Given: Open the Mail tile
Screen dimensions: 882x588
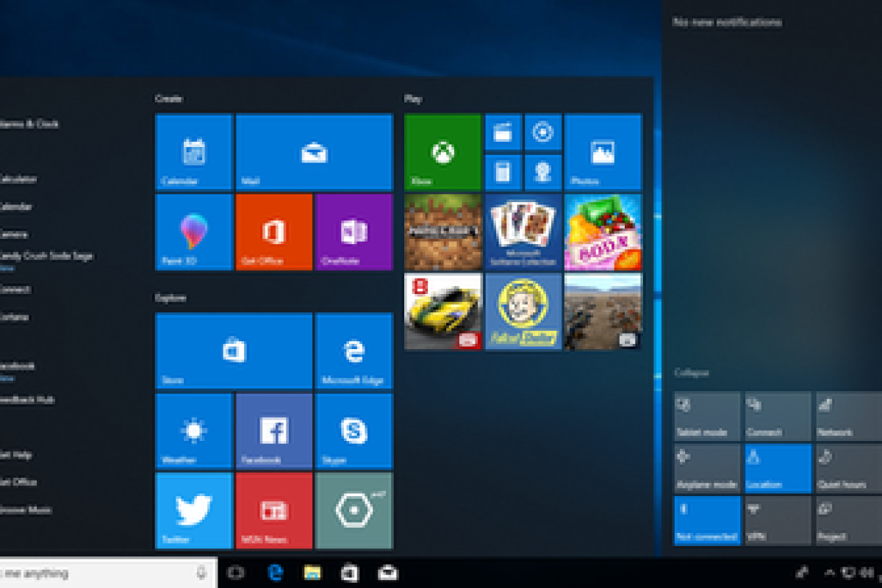Looking at the screenshot, I should tap(314, 152).
